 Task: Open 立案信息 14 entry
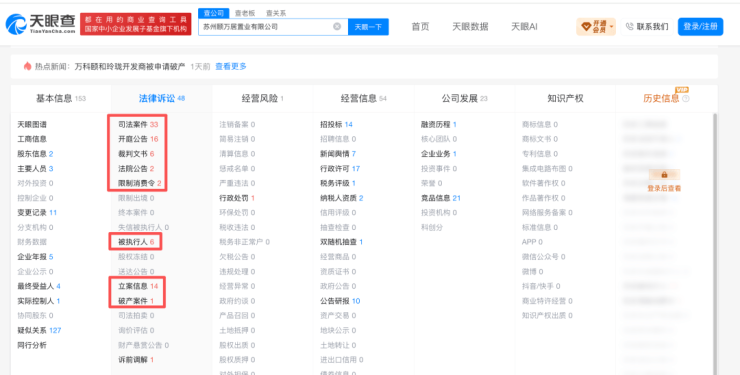click(138, 286)
